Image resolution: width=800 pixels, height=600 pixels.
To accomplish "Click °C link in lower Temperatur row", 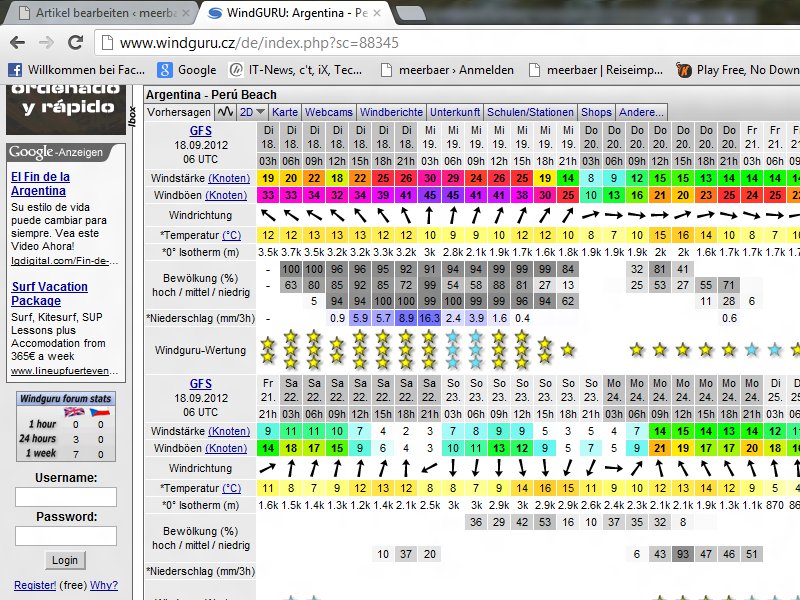I will [x=232, y=488].
